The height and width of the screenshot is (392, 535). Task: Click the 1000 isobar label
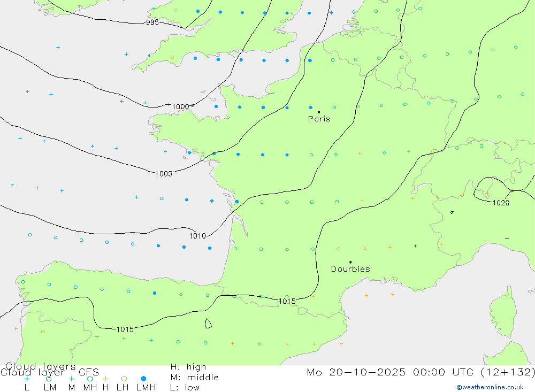tap(180, 107)
